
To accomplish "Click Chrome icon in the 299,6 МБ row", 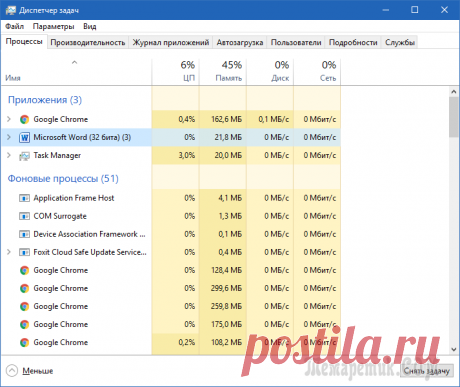I will click(x=24, y=288).
